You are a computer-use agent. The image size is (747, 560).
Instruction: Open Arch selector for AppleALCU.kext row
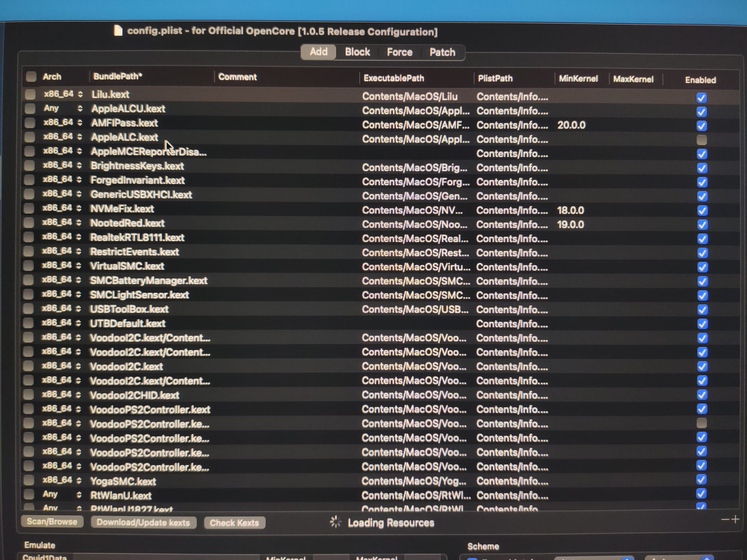(80, 109)
